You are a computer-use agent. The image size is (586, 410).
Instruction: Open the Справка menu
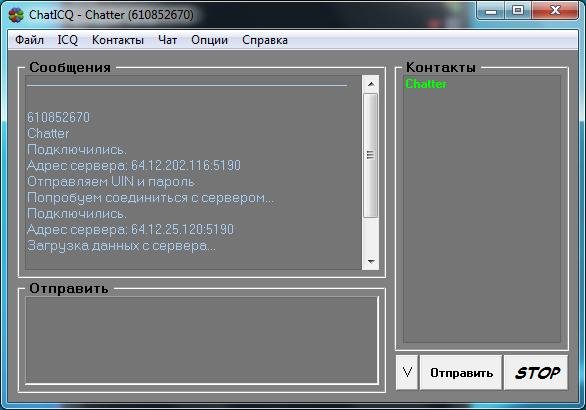pyautogui.click(x=265, y=40)
